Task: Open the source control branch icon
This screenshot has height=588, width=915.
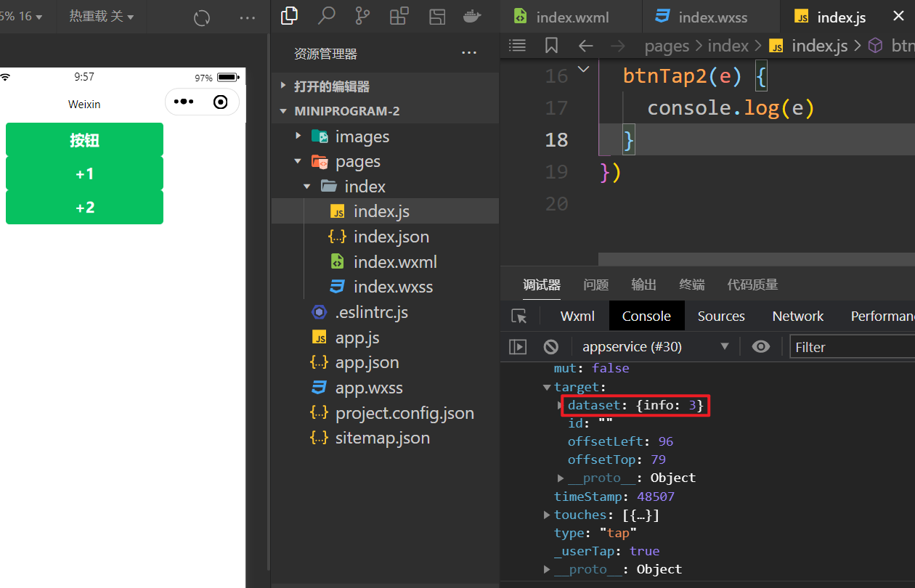Action: click(363, 16)
